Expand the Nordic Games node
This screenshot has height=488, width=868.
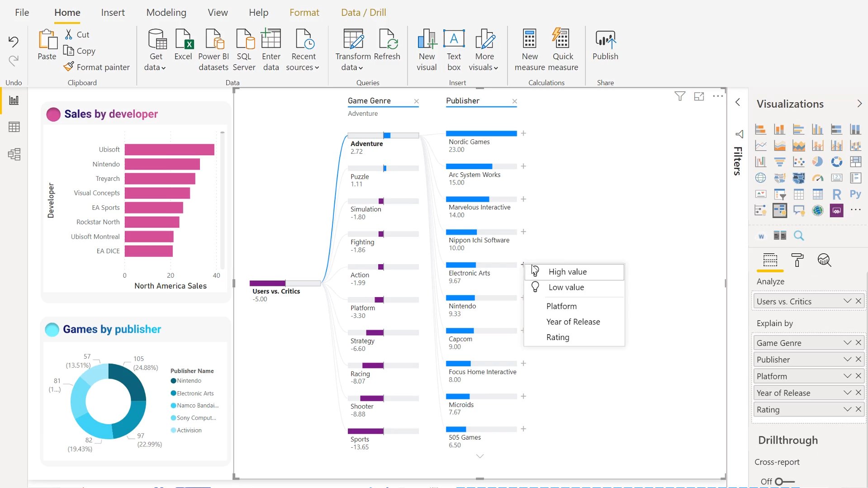click(x=523, y=133)
